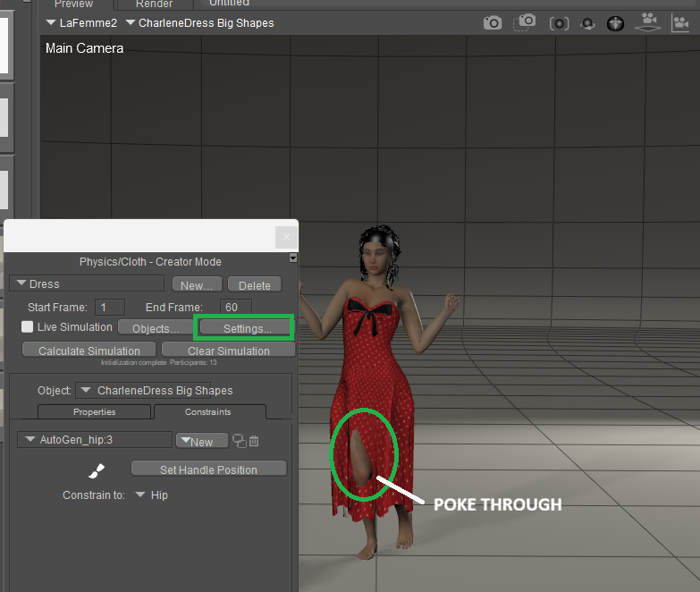This screenshot has height=592, width=700.
Task: Click the Calculate Simulation button
Action: (x=89, y=351)
